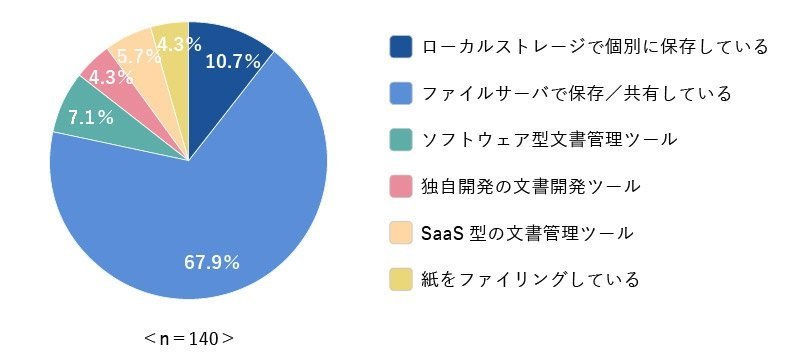The image size is (800, 364).
Task: Click the dark blue legend swatch
Action: tap(401, 46)
